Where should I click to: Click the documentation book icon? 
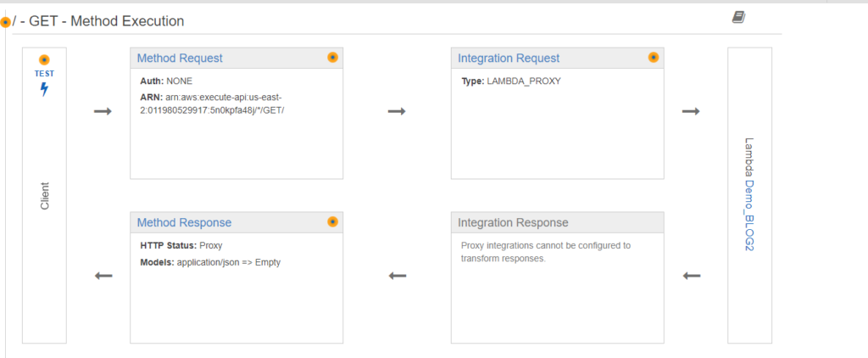[x=738, y=18]
